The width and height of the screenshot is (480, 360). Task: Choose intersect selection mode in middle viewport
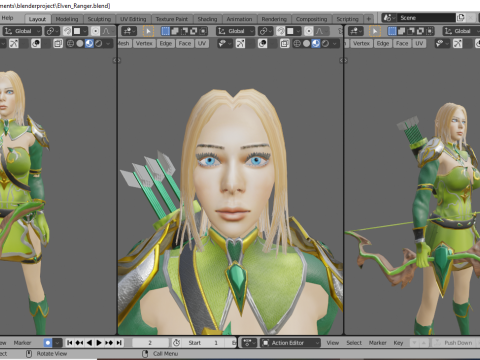(x=203, y=31)
